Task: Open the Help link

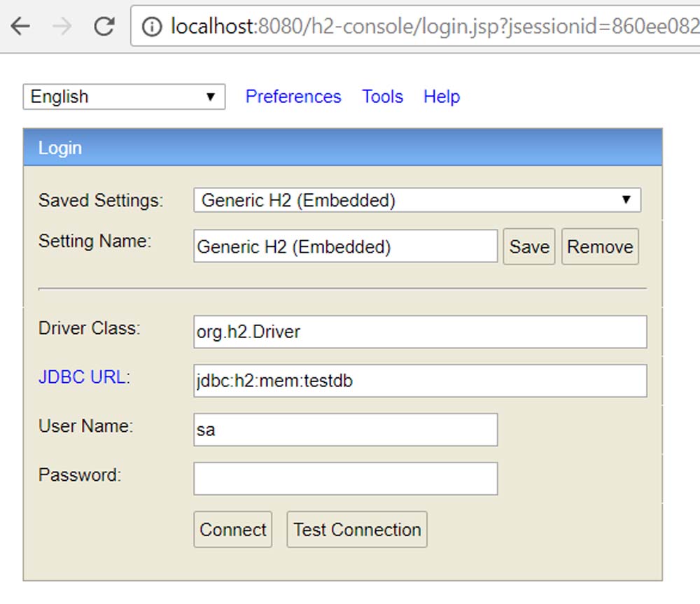Action: tap(442, 97)
